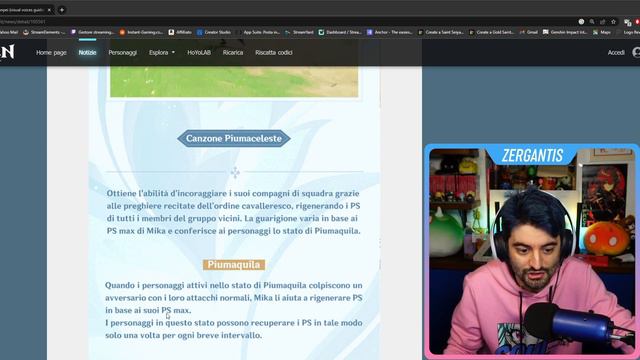Open a new browser tab with plus button
Viewport: 640px width, 360px height.
62,10
